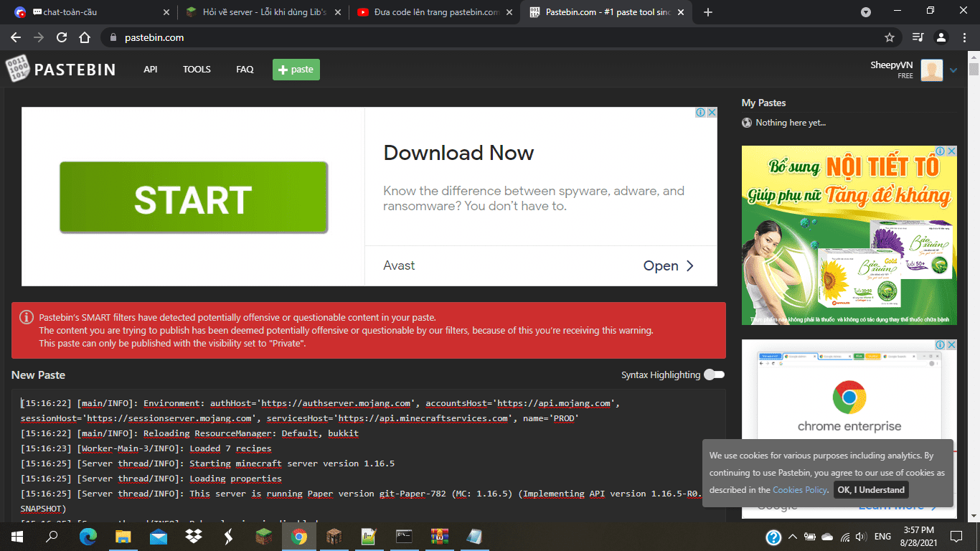The image size is (980, 551).
Task: Open Dropbox from the taskbar
Action: tap(194, 536)
